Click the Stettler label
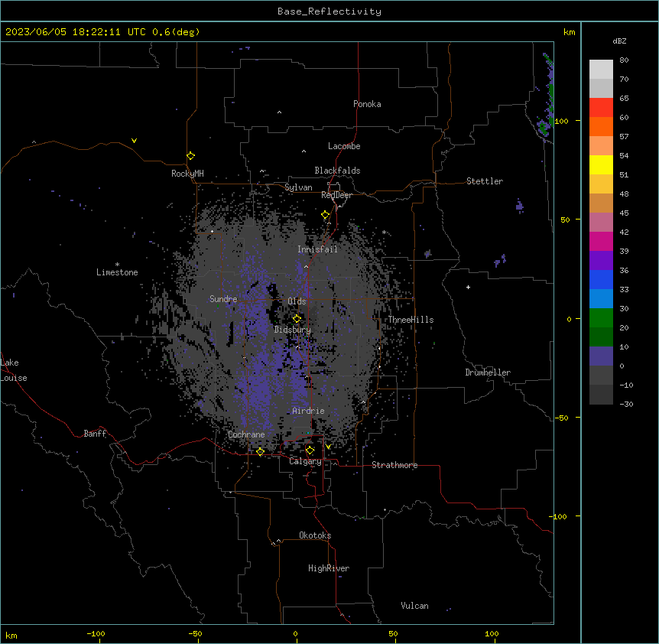Viewport: 659px width, 644px height. 485,181
